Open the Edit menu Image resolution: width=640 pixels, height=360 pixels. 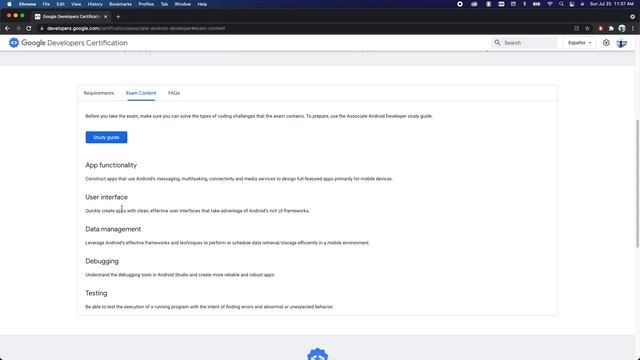point(60,4)
